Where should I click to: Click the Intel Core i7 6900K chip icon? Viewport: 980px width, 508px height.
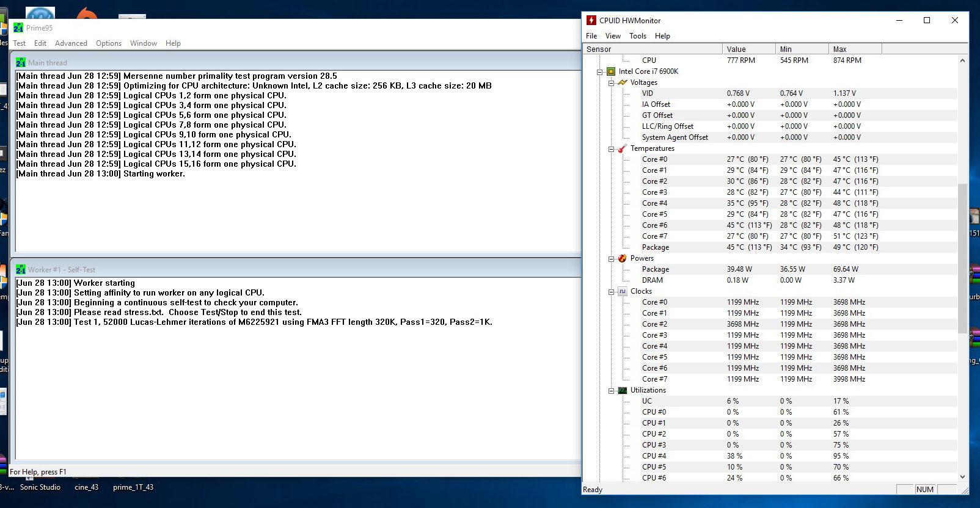pos(611,71)
